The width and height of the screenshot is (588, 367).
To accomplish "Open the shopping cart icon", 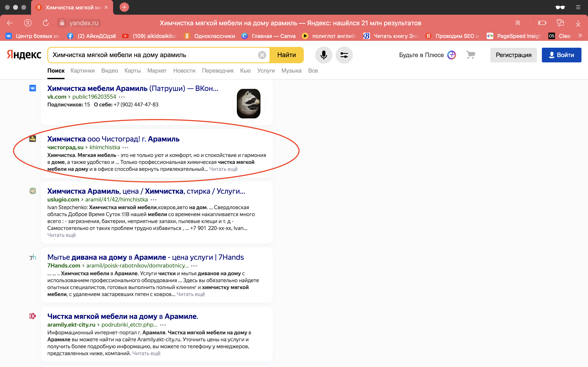I will point(470,55).
